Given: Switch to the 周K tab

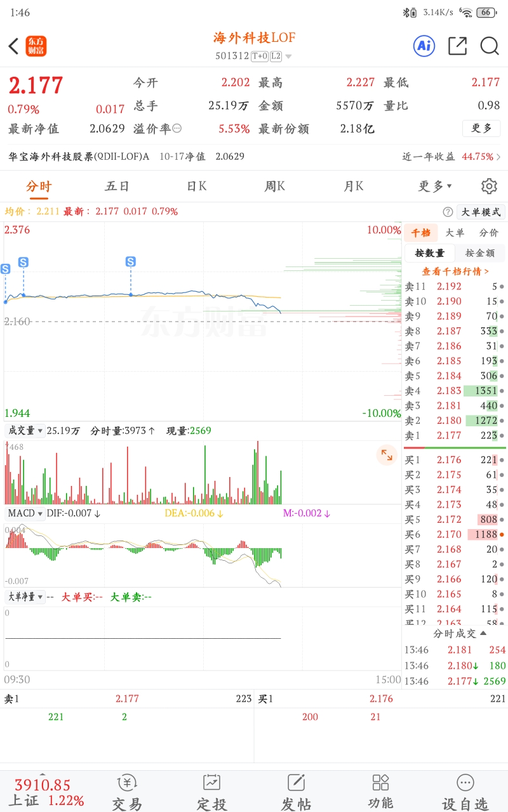Looking at the screenshot, I should 274,186.
